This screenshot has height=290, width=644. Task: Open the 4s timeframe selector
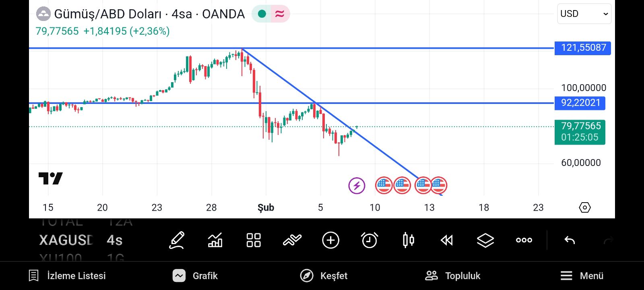[x=115, y=240]
